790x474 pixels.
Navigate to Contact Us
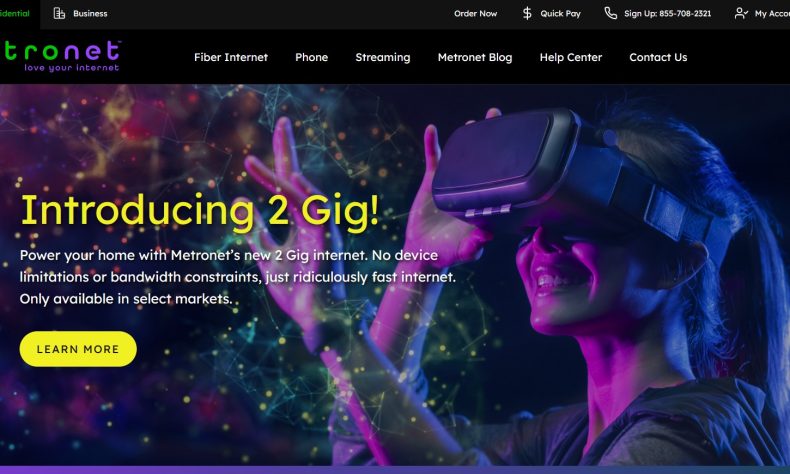[658, 57]
